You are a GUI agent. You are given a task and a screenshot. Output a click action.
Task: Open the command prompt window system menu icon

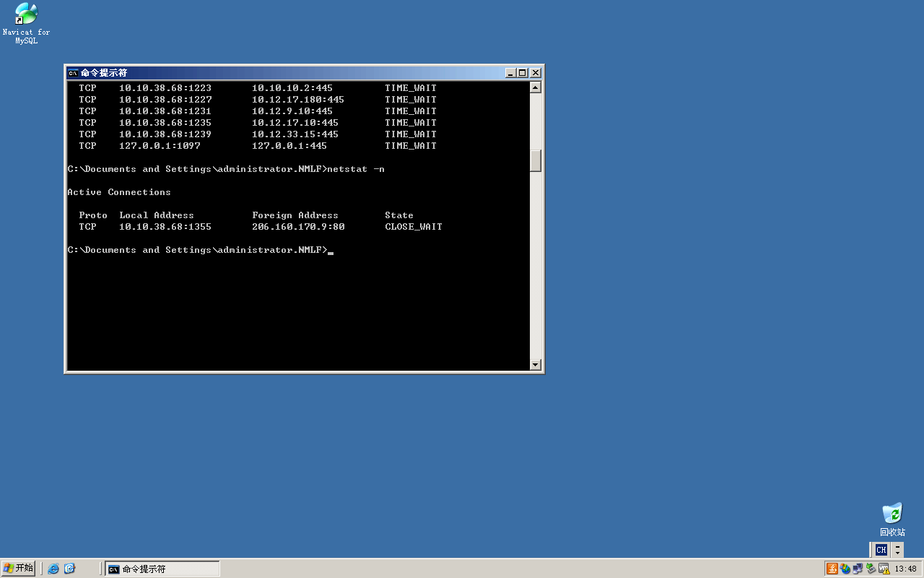click(73, 73)
